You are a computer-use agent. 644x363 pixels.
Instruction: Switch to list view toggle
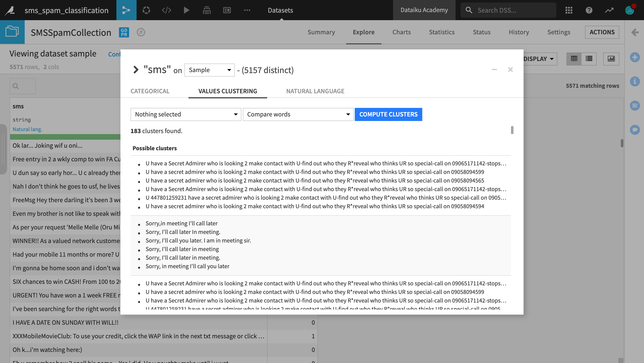point(589,59)
